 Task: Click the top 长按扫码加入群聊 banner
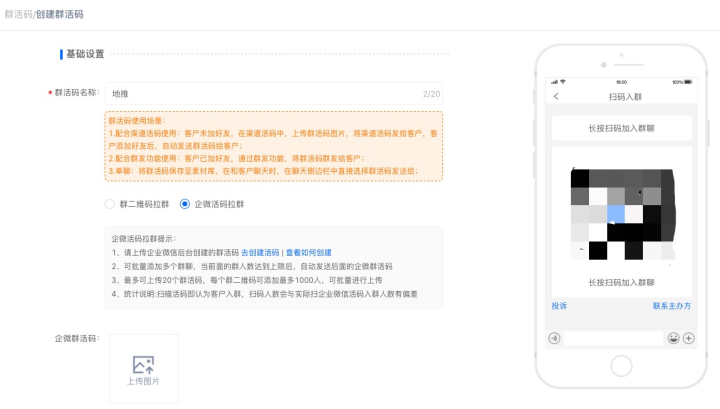[621, 128]
